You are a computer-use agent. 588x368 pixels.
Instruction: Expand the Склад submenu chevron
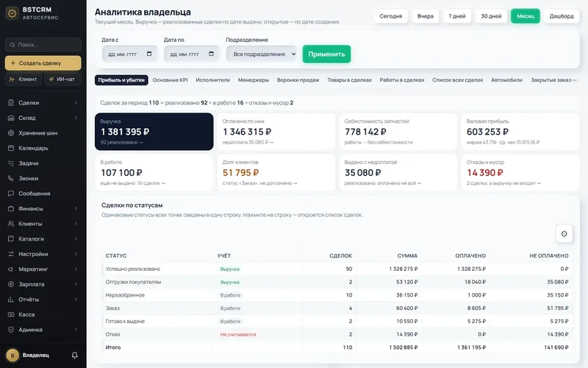click(76, 118)
